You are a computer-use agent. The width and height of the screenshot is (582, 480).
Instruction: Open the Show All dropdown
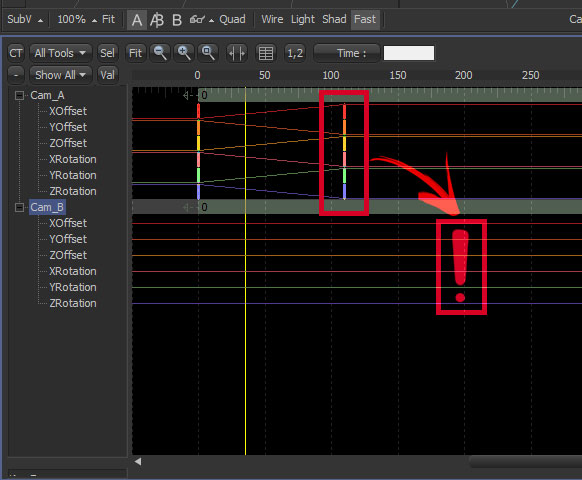point(61,75)
